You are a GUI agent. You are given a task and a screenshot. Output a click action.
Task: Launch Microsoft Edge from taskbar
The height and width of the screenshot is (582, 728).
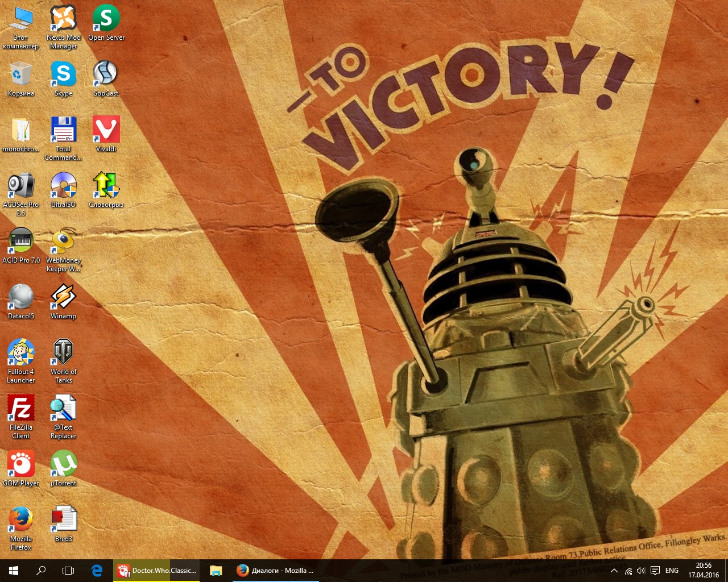click(x=97, y=571)
